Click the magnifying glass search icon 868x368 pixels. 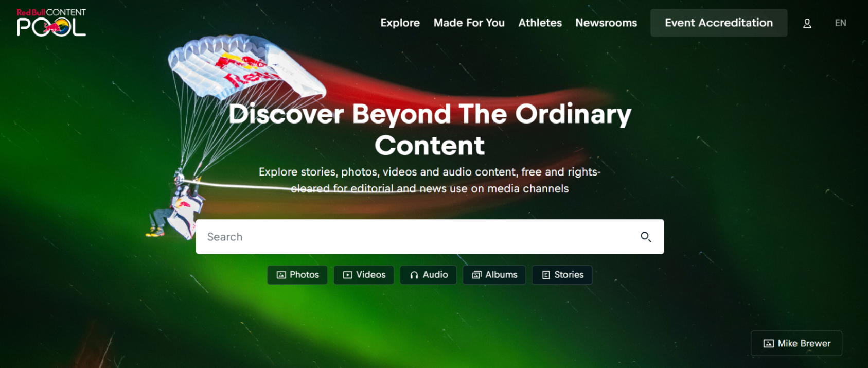click(x=646, y=237)
